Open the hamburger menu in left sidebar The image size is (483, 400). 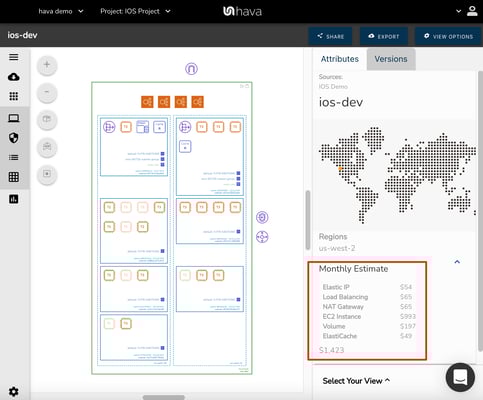[14, 57]
